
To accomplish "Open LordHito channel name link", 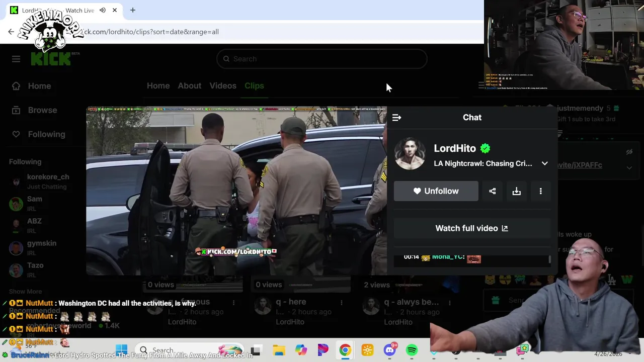I will tap(455, 148).
